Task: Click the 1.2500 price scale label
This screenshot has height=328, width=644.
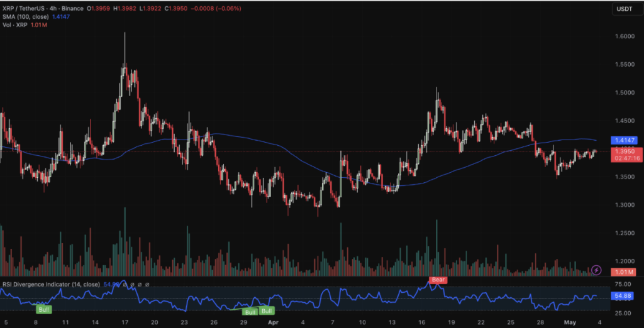Action: click(x=625, y=232)
